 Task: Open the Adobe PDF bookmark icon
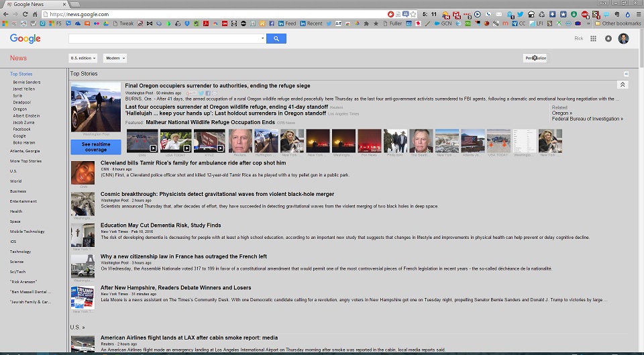pos(206,24)
